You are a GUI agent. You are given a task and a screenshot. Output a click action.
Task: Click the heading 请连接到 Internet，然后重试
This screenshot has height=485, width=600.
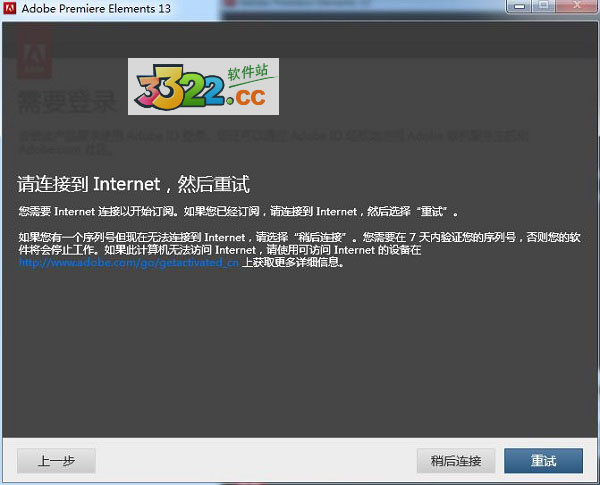pyautogui.click(x=134, y=184)
